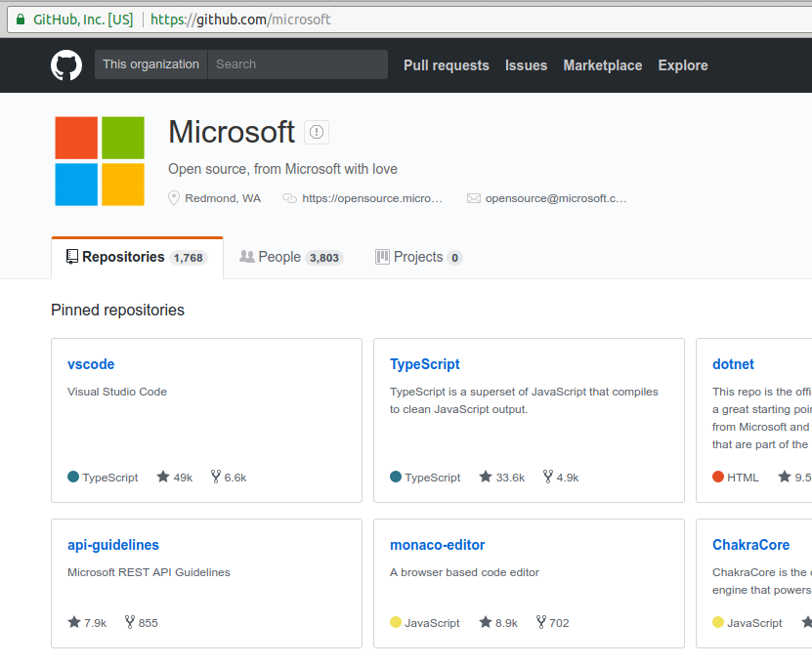Open Explore in the header
The width and height of the screenshot is (812, 666).
point(683,65)
